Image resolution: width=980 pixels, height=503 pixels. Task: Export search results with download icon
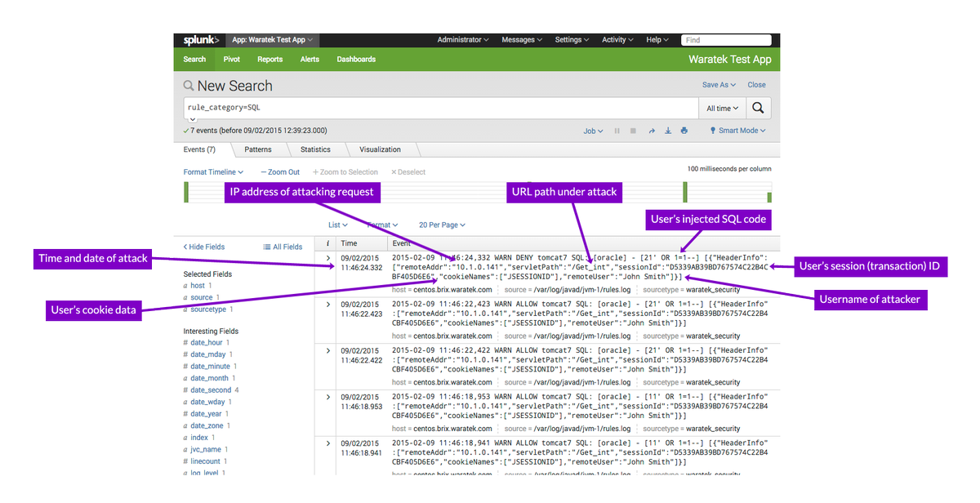pos(668,131)
